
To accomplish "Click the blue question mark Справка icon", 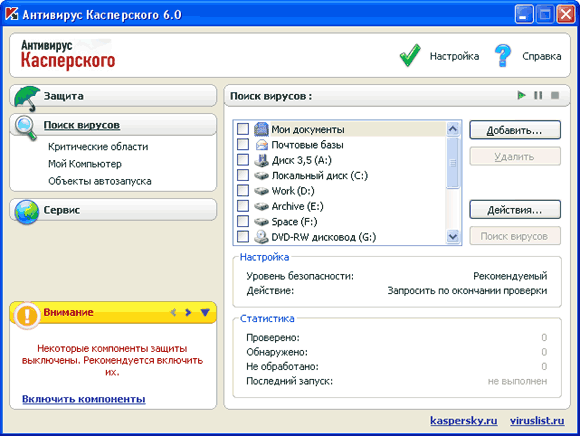I will [503, 55].
